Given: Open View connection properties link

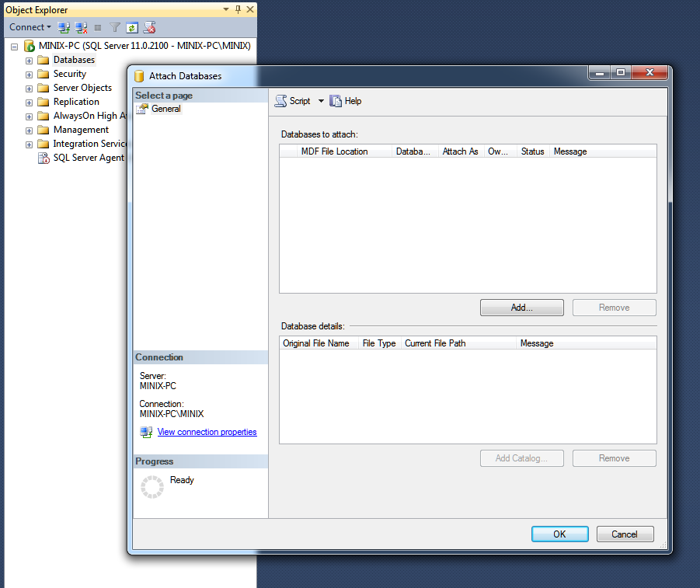Looking at the screenshot, I should 207,432.
